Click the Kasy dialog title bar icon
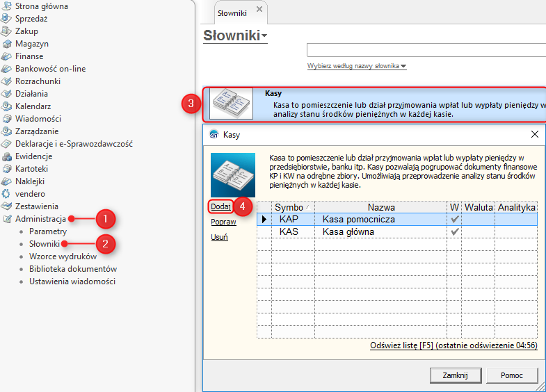546x392 pixels. [214, 134]
